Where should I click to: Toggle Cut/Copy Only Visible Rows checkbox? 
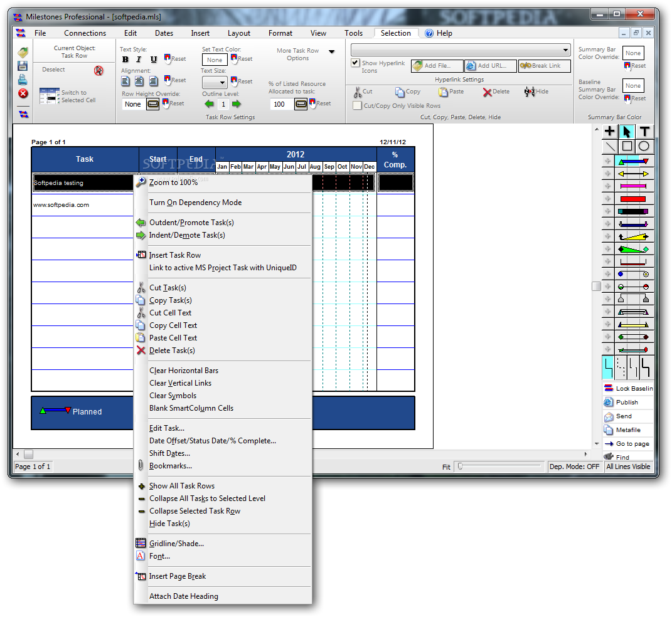pos(357,105)
